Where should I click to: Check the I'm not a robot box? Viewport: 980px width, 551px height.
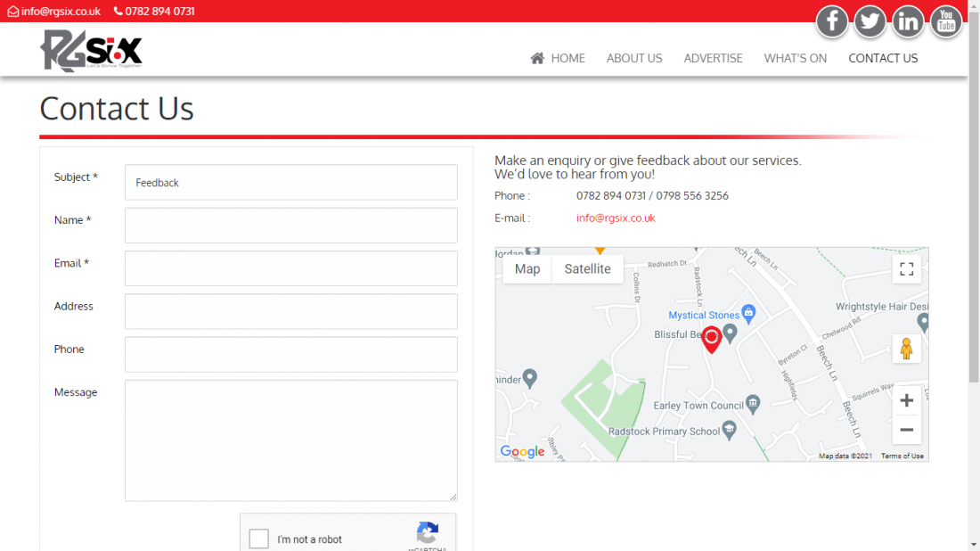click(258, 539)
